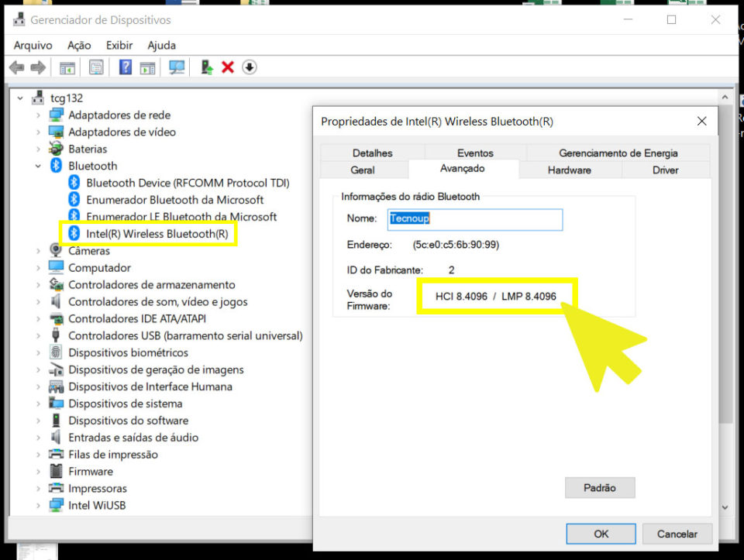Expand Controladores IDE ATA/ATAPI
The image size is (744, 560).
[x=38, y=318]
